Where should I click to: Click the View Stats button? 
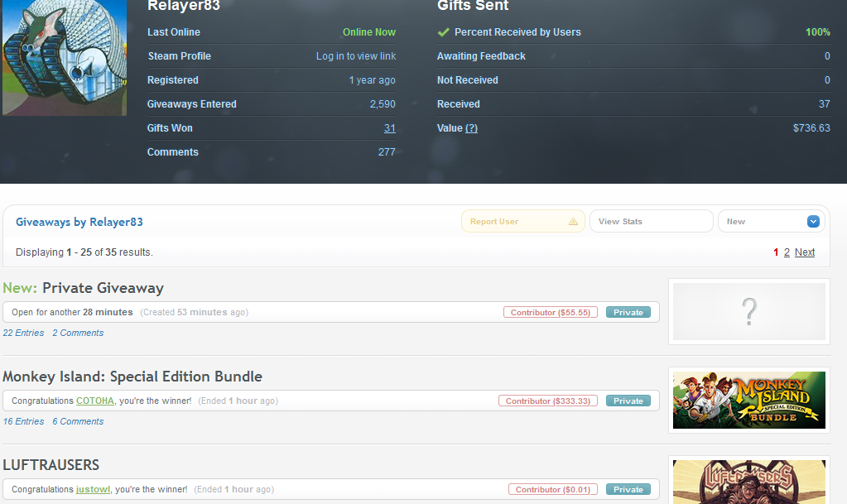coord(652,222)
